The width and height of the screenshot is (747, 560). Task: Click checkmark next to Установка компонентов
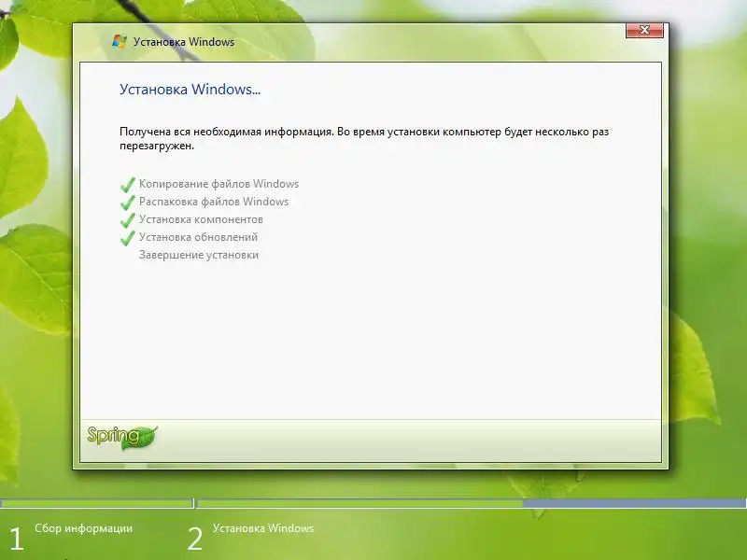pos(128,220)
